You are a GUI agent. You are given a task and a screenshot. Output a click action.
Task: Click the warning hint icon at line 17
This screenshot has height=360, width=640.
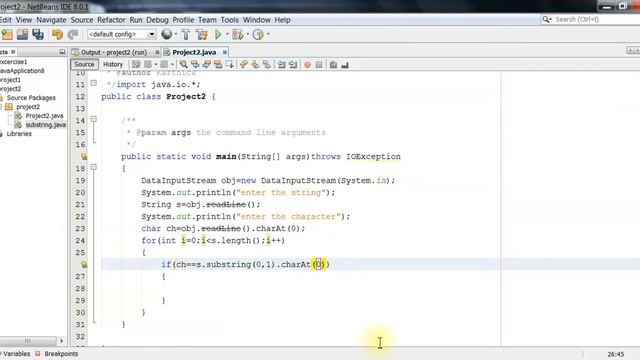84,156
